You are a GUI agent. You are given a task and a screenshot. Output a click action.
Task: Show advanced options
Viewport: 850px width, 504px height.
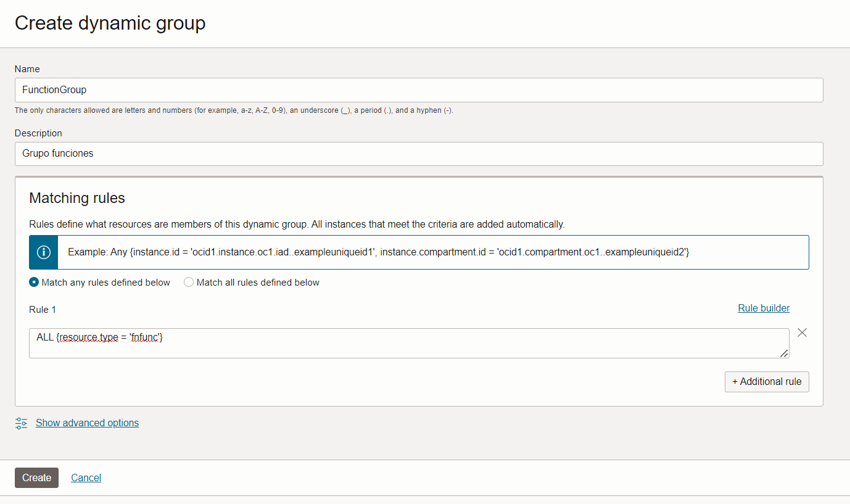pos(87,423)
